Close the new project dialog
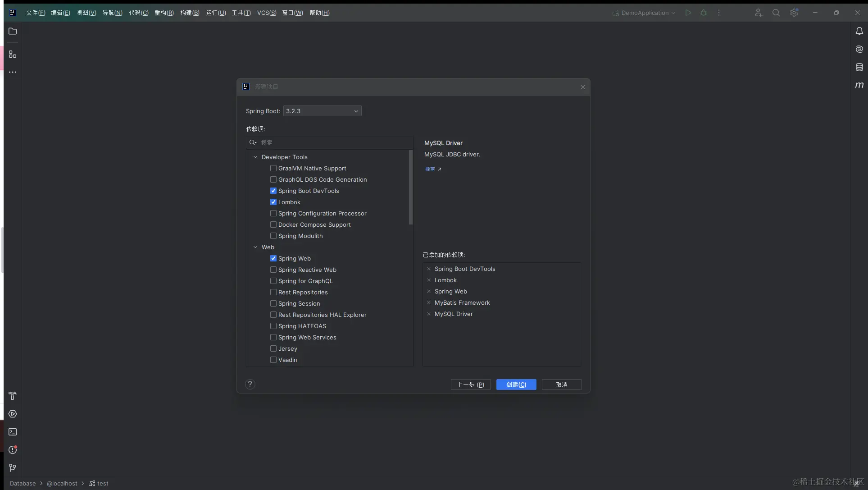 pyautogui.click(x=583, y=87)
